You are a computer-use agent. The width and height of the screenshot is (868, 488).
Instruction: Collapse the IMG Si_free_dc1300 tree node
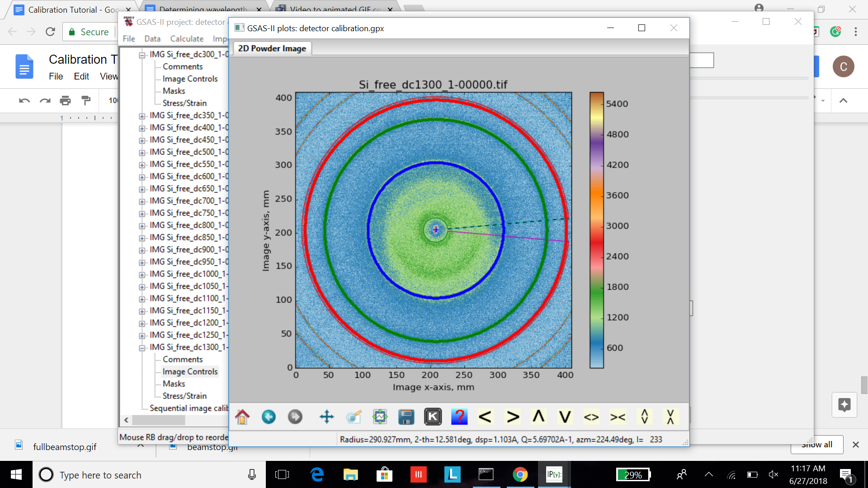[142, 348]
